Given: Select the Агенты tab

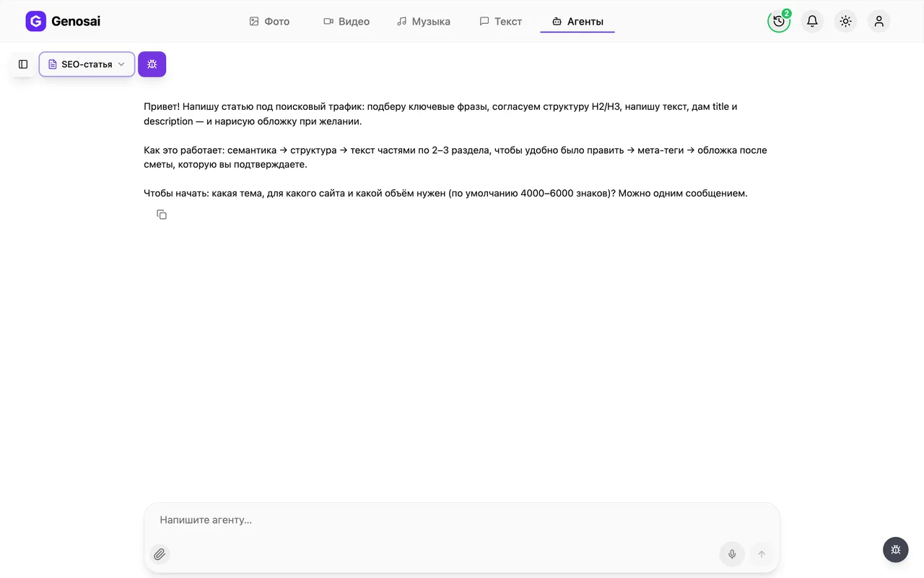Looking at the screenshot, I should point(577,22).
